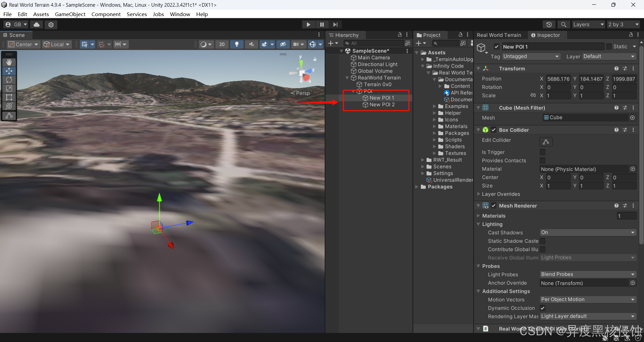Open the Assets menu
Screen dimensions: 644x342
point(41,14)
